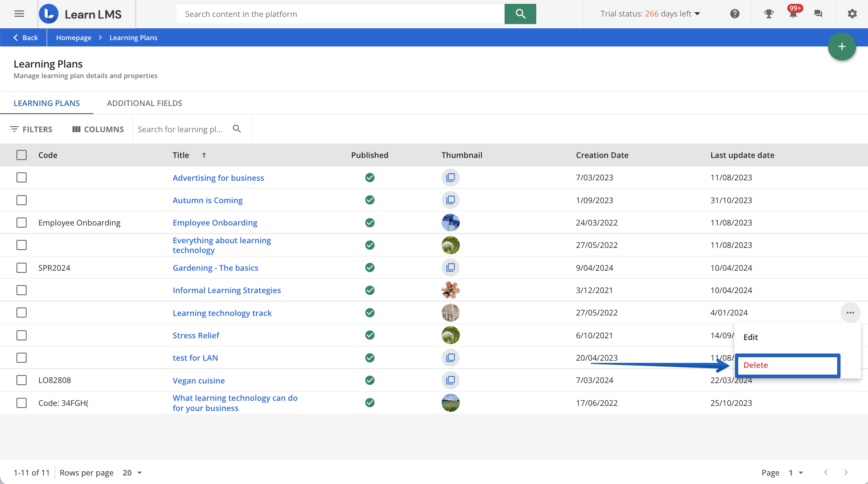Click the green search button
The width and height of the screenshot is (868, 484).
pos(520,14)
